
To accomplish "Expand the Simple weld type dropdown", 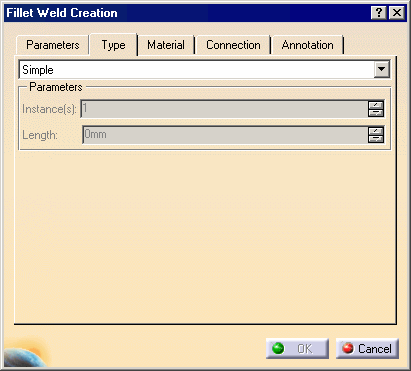I will 382,70.
